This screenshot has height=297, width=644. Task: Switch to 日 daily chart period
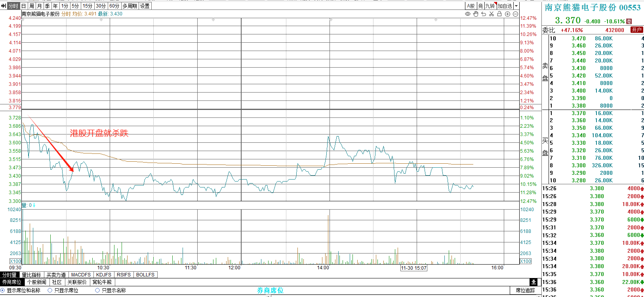pos(23,6)
